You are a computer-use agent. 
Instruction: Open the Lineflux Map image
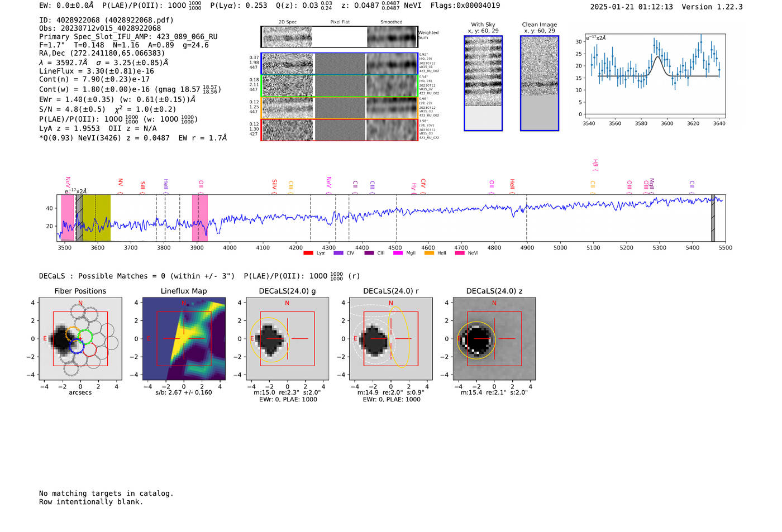[184, 339]
